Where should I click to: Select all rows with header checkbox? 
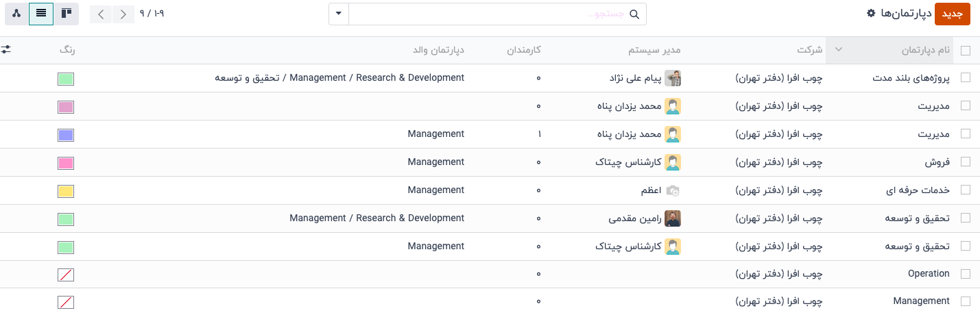pos(966,51)
